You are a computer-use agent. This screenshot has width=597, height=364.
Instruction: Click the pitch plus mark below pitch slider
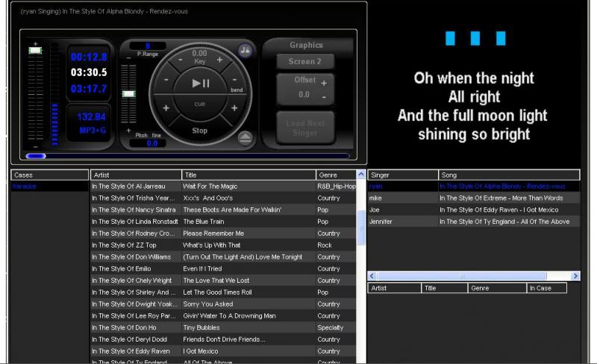click(128, 131)
